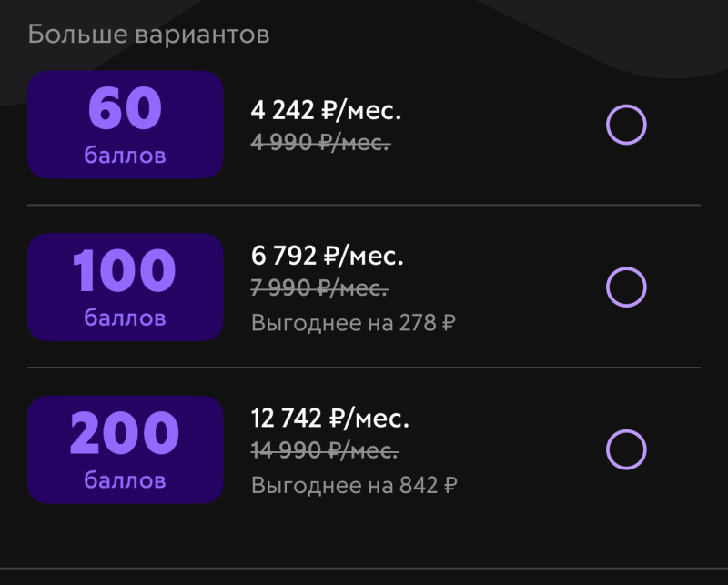Screen dimensions: 728x585
Task: Click the word баллов under the 60
Action: tap(126, 156)
